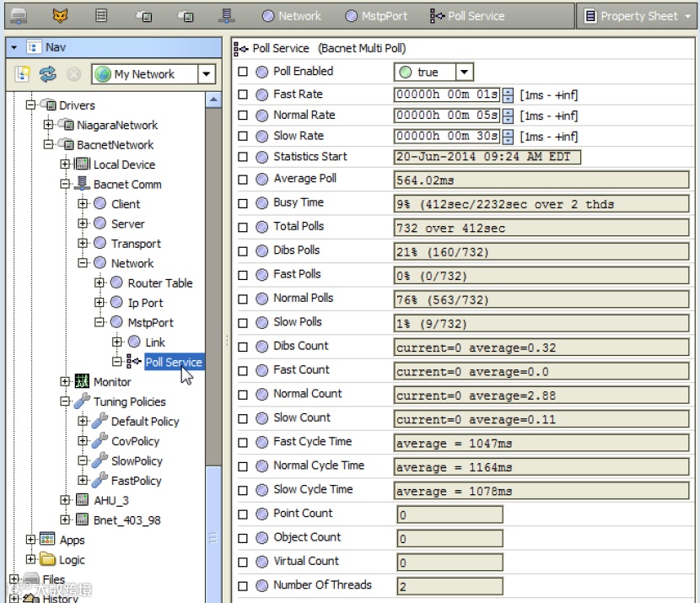Click the Nav tree scroll up arrow

click(213, 100)
